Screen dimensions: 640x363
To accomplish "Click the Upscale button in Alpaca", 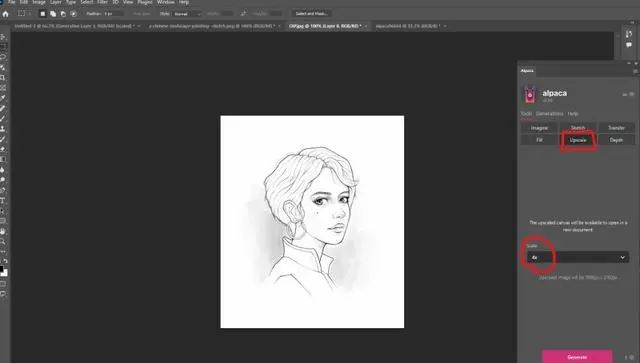I will [x=578, y=140].
